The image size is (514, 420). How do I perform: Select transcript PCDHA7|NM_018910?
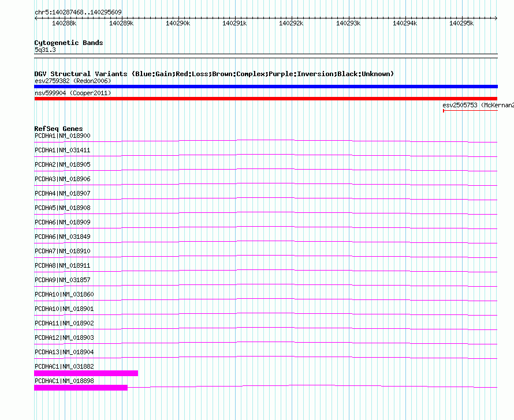coord(62,251)
